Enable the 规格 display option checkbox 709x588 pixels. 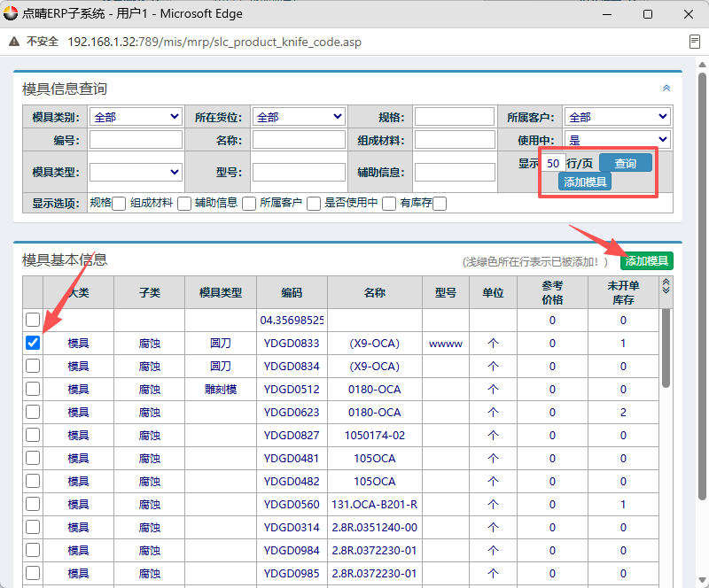click(x=119, y=204)
